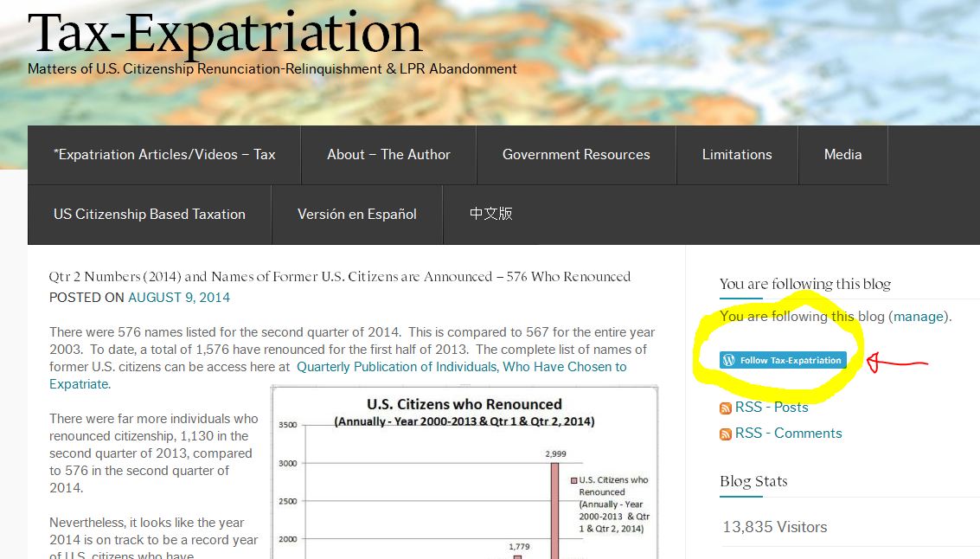Navigate to the Media page
Viewport: 980px width, 559px height.
(x=842, y=155)
